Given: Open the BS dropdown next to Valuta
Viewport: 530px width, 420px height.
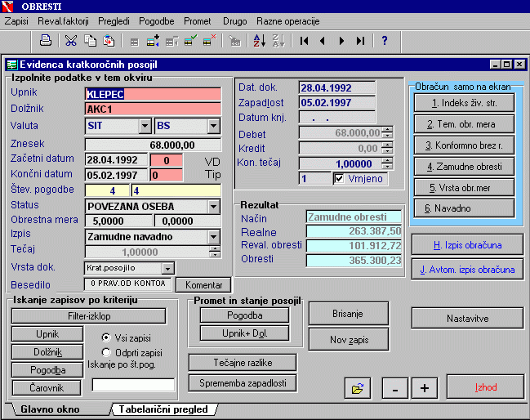Looking at the screenshot, I should pyautogui.click(x=213, y=126).
